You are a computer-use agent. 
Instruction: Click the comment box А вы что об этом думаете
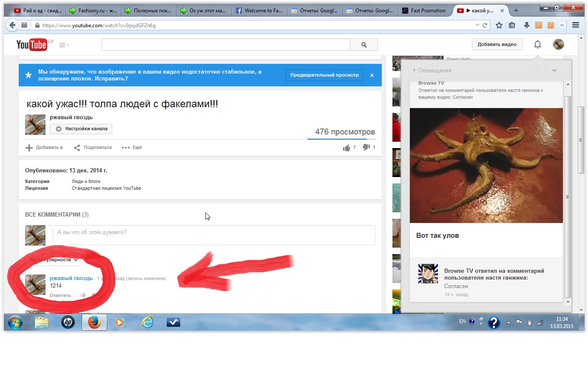pos(213,235)
